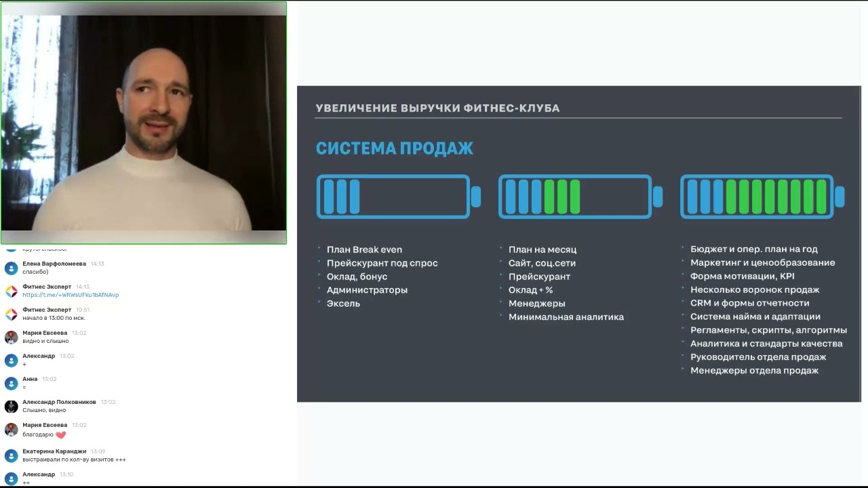
Task: Click Анна's chat avatar
Action: pos(11,383)
